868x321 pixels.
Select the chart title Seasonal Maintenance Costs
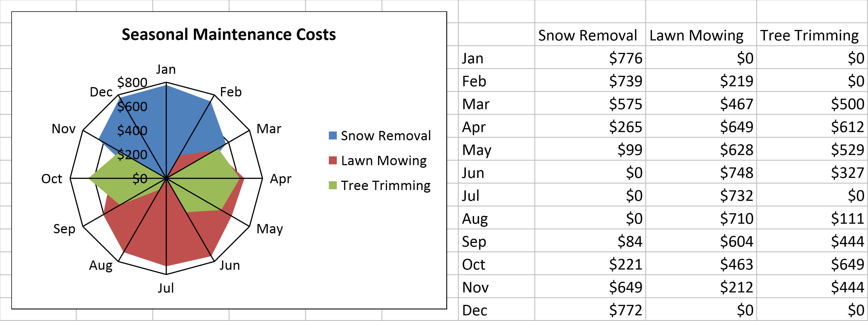point(228,35)
